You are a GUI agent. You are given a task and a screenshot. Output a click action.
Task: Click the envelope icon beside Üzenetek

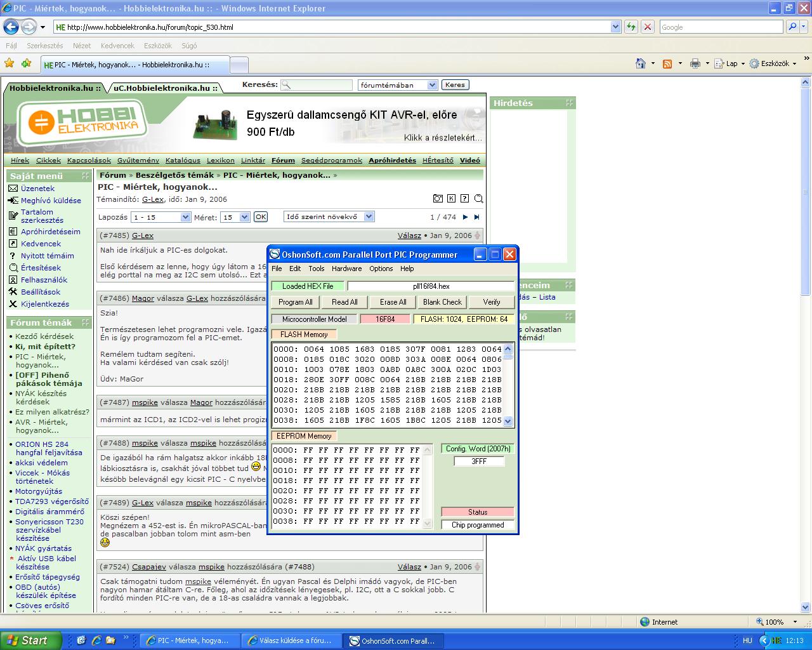pos(13,189)
